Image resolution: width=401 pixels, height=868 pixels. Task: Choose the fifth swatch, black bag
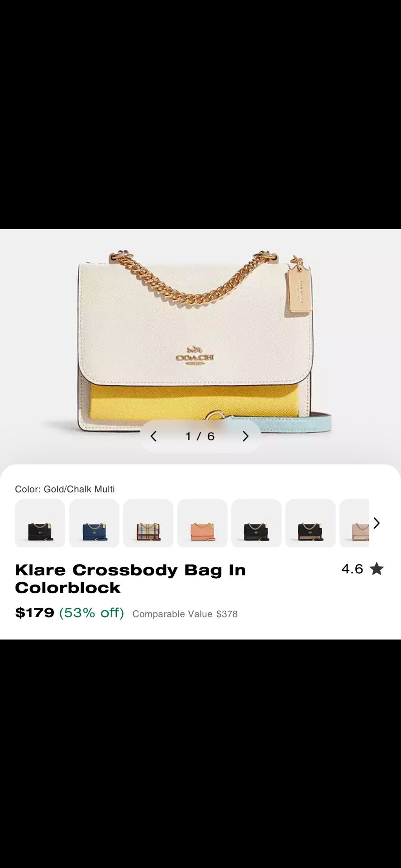(x=256, y=523)
